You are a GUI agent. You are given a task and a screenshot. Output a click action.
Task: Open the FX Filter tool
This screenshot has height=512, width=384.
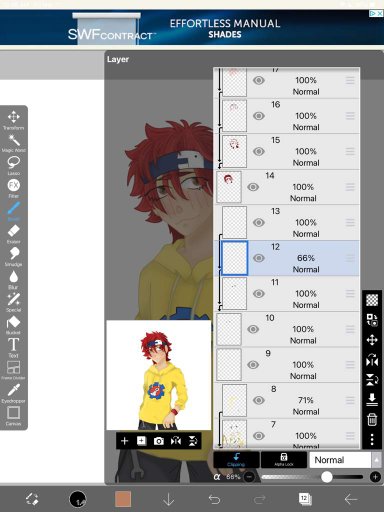point(14,188)
